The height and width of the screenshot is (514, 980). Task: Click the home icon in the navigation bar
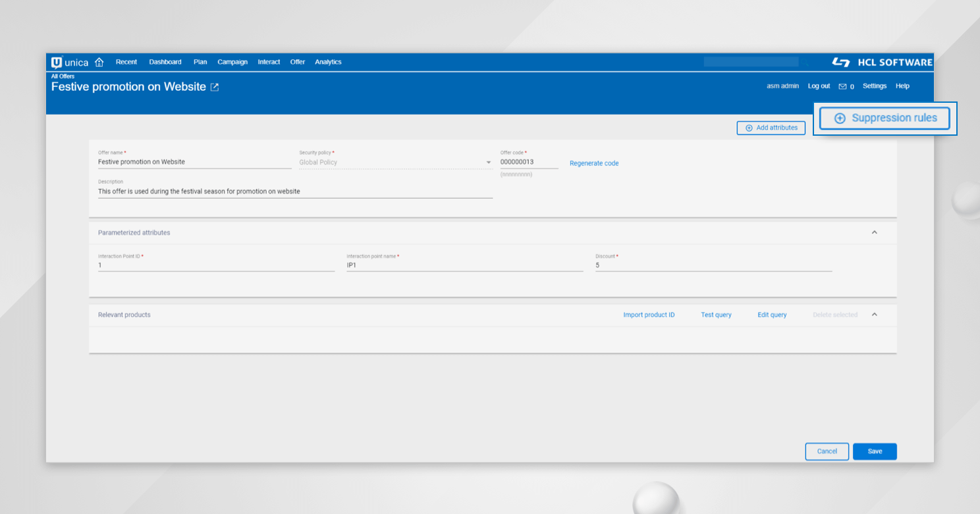[99, 61]
